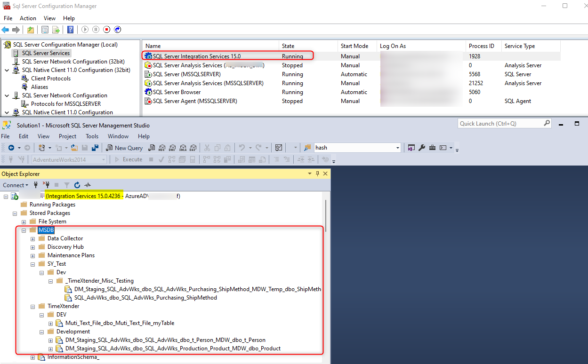Image resolution: width=588 pixels, height=364 pixels.
Task: Click the Service Type column header
Action: pyautogui.click(x=531, y=46)
